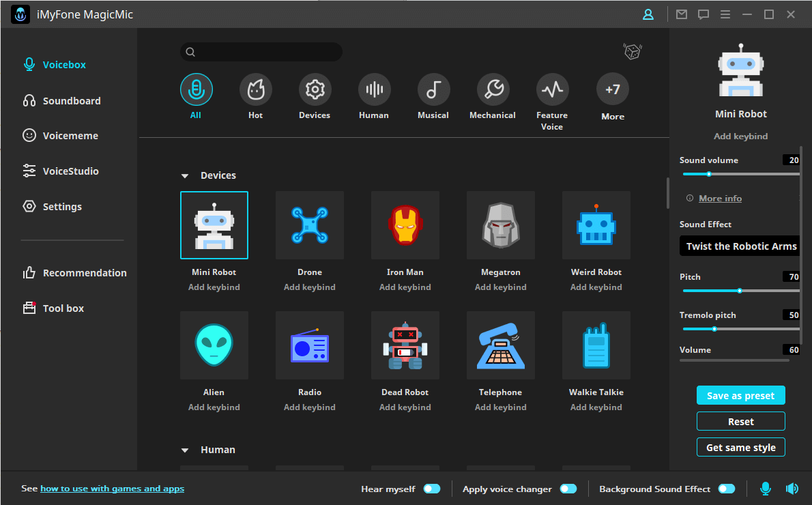Screen dimensions: 812x505
Task: Choose the Iron Man voice
Action: click(x=405, y=225)
